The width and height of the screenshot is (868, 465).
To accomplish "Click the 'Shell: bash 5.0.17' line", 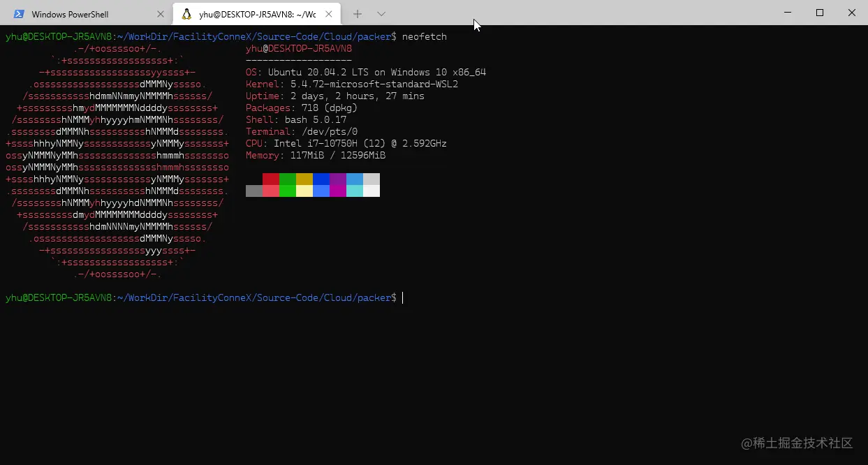I will point(296,120).
